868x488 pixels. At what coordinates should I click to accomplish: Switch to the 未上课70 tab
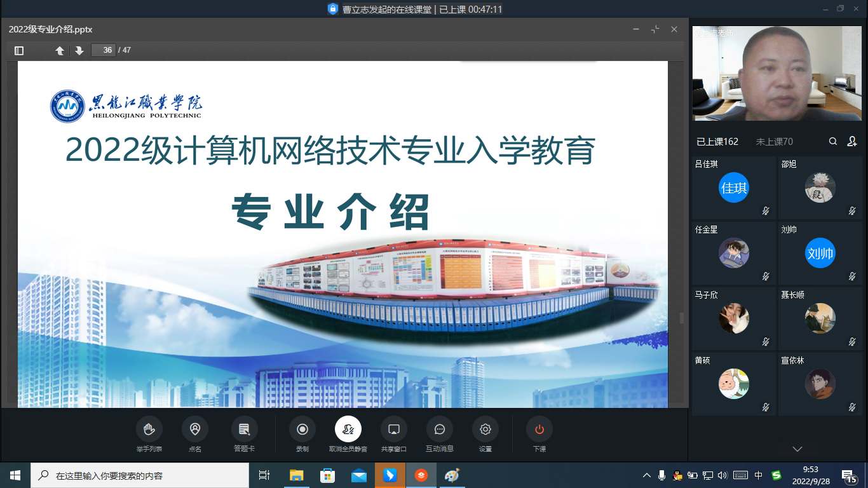774,142
